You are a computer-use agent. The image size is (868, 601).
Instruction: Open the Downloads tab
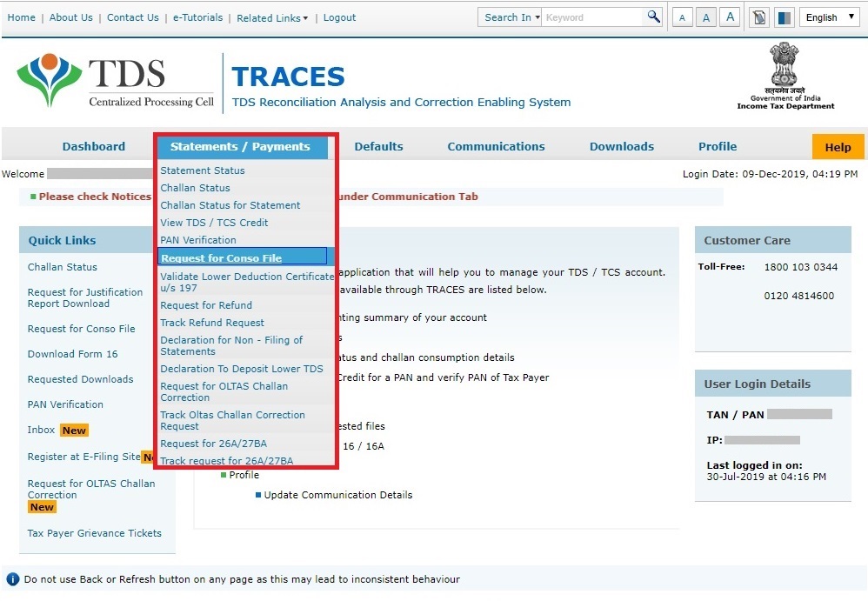pos(622,147)
